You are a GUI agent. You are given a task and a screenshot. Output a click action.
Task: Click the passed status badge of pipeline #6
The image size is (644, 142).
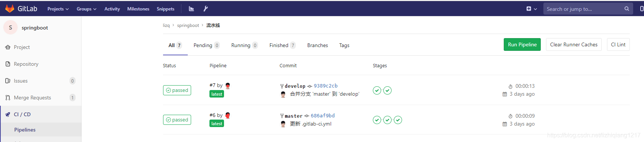pos(177,120)
